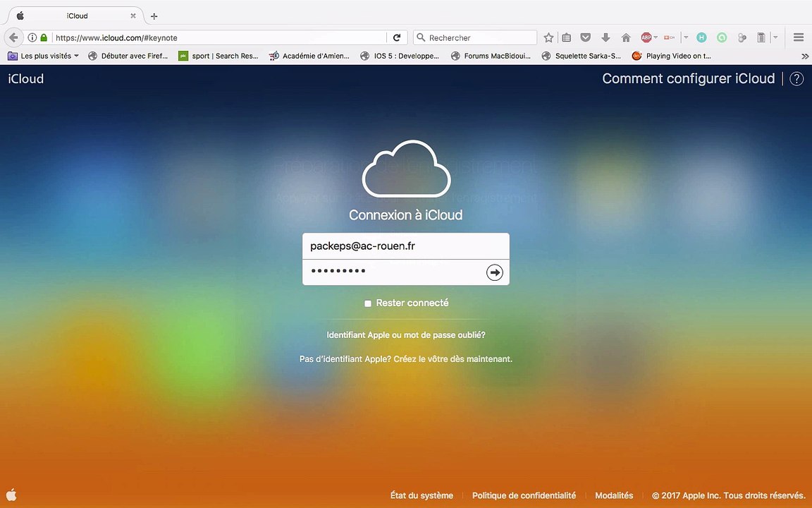The width and height of the screenshot is (812, 508).
Task: Open Académie d'Amiens bookmark
Action: point(309,56)
